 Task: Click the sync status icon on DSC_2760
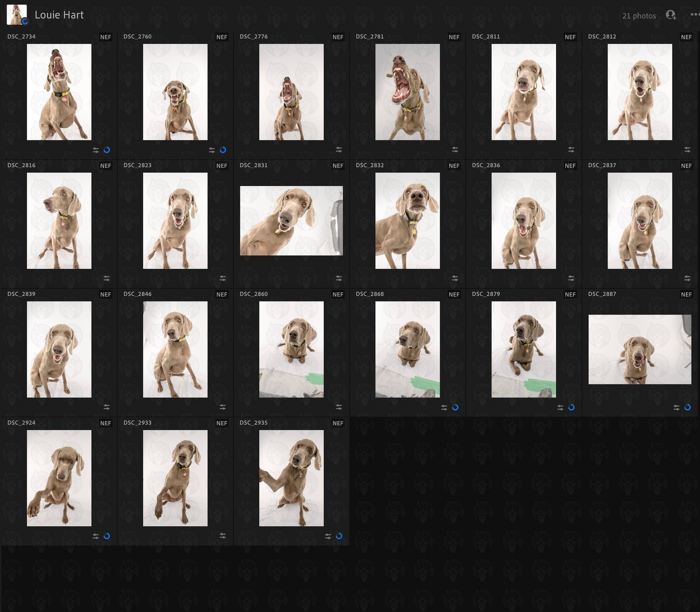223,150
